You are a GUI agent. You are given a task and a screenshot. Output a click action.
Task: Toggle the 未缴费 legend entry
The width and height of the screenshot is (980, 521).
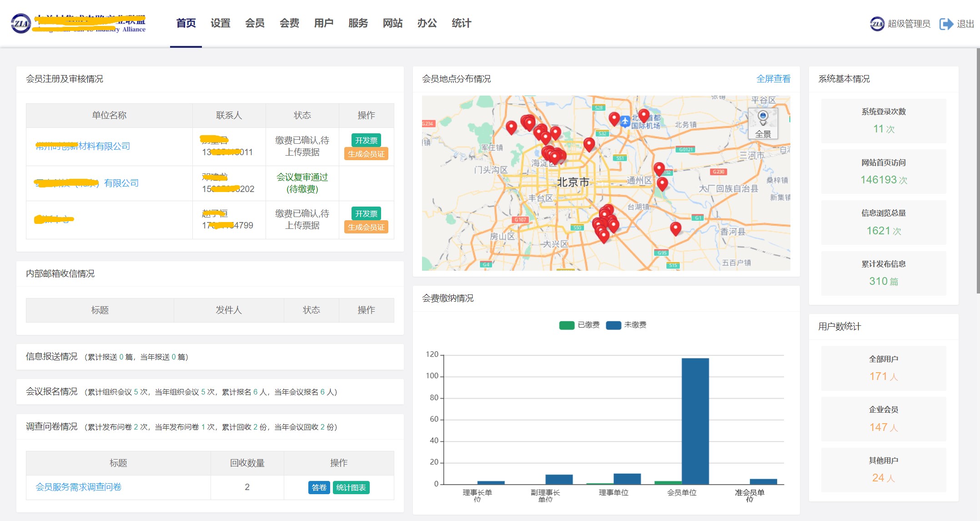[626, 325]
